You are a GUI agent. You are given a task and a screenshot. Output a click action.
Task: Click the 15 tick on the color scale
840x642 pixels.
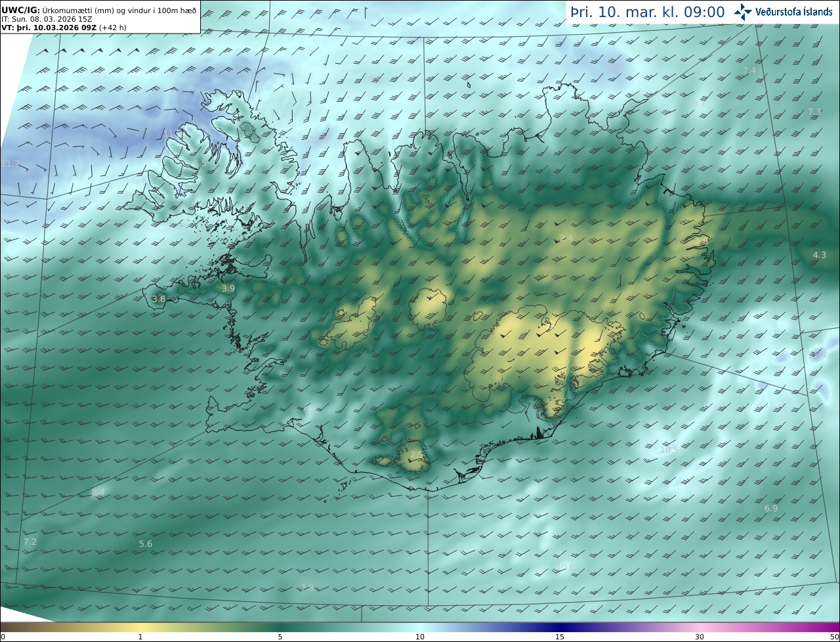(x=560, y=637)
